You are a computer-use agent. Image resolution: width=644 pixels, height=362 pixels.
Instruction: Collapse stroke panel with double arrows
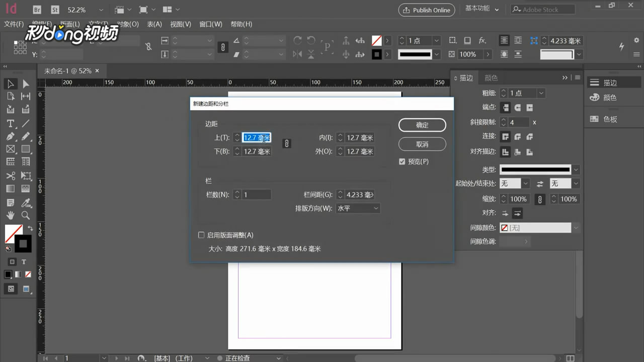tap(565, 77)
